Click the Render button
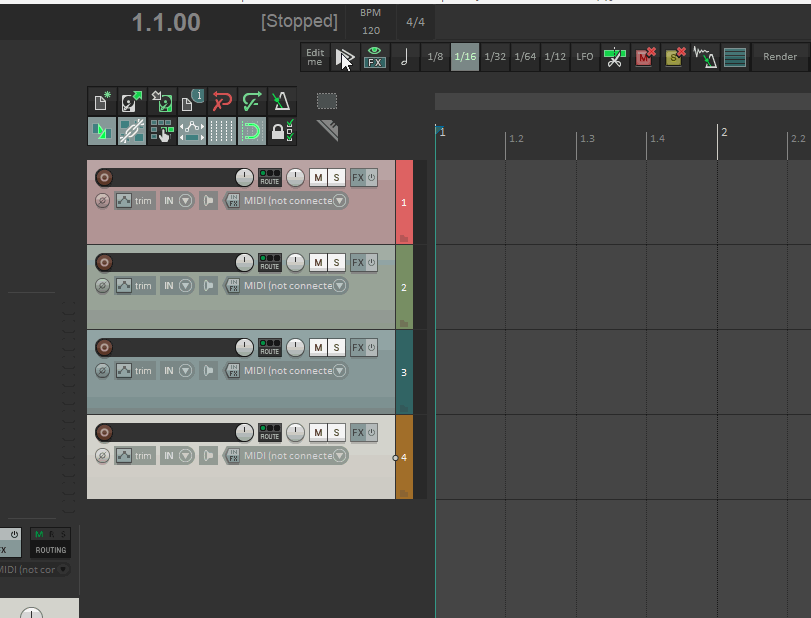Screen dimensions: 811x618 780,57
